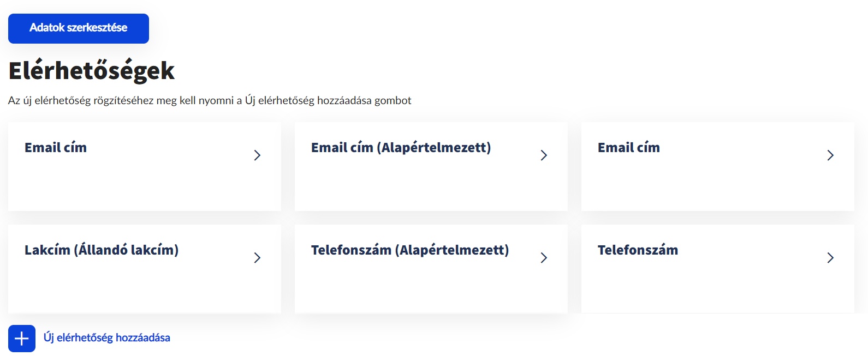868x356 pixels.
Task: Click the Elérhetőségek heading
Action: [92, 71]
